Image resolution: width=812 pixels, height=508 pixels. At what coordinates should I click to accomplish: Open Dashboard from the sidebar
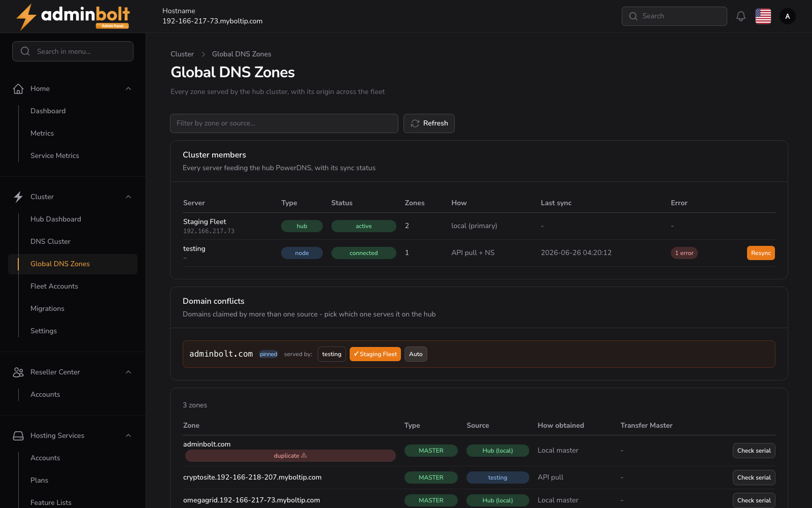coord(48,111)
